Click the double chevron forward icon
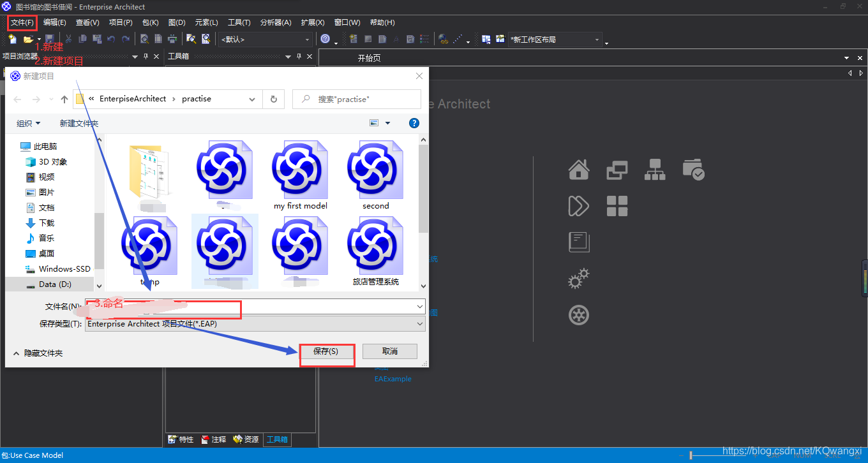Image resolution: width=868 pixels, height=463 pixels. [578, 206]
